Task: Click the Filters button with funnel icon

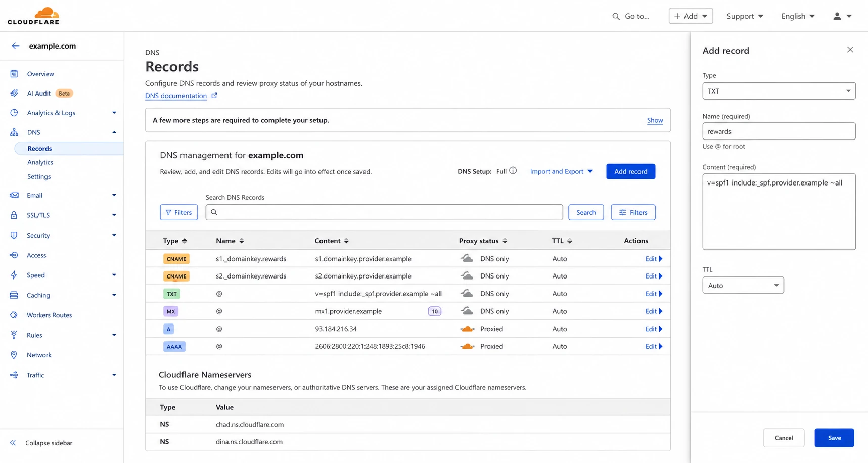Action: click(178, 212)
